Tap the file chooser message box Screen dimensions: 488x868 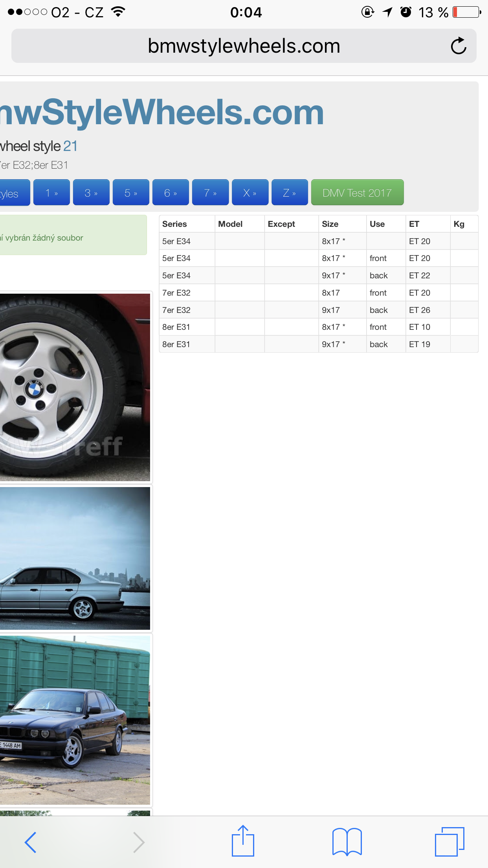pos(73,235)
